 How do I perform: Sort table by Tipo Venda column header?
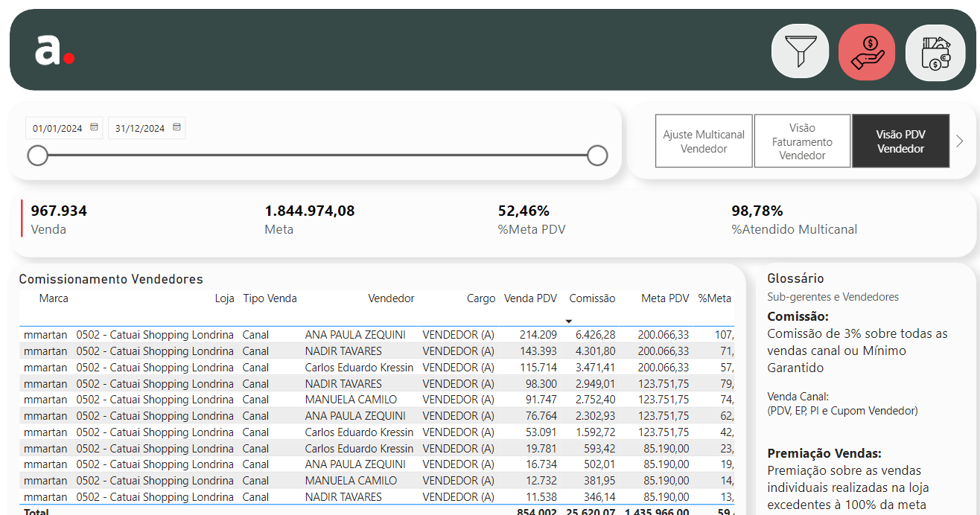270,298
